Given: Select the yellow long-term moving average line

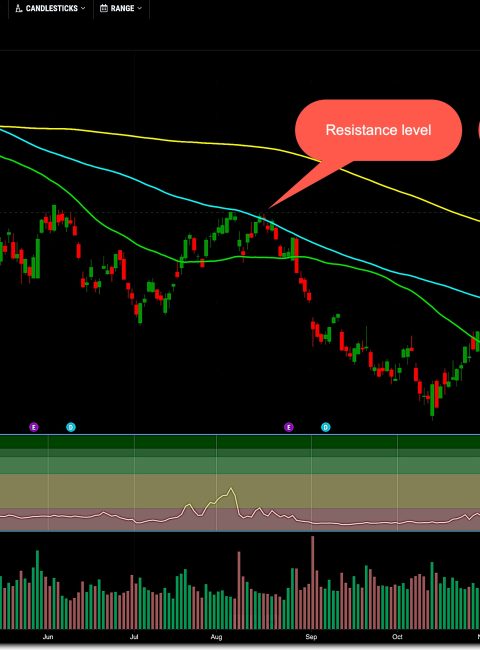Looking at the screenshot, I should coord(166,139).
